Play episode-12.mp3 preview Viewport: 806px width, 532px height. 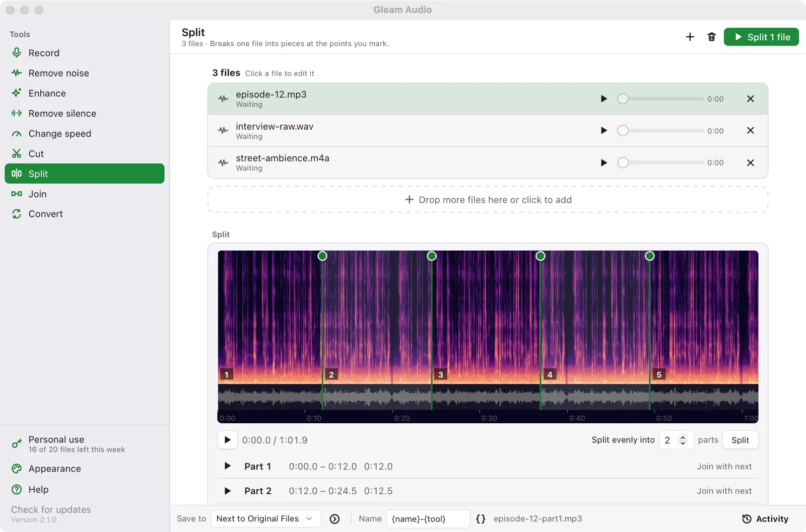603,99
